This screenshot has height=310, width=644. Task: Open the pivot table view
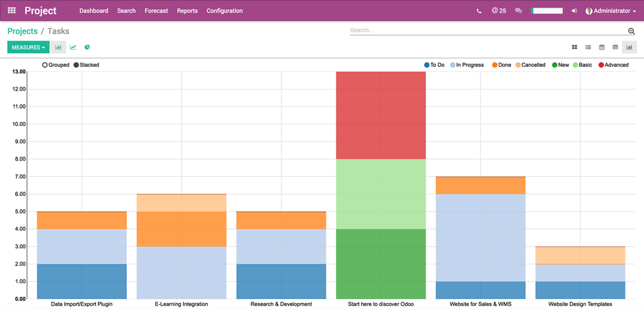(x=615, y=47)
